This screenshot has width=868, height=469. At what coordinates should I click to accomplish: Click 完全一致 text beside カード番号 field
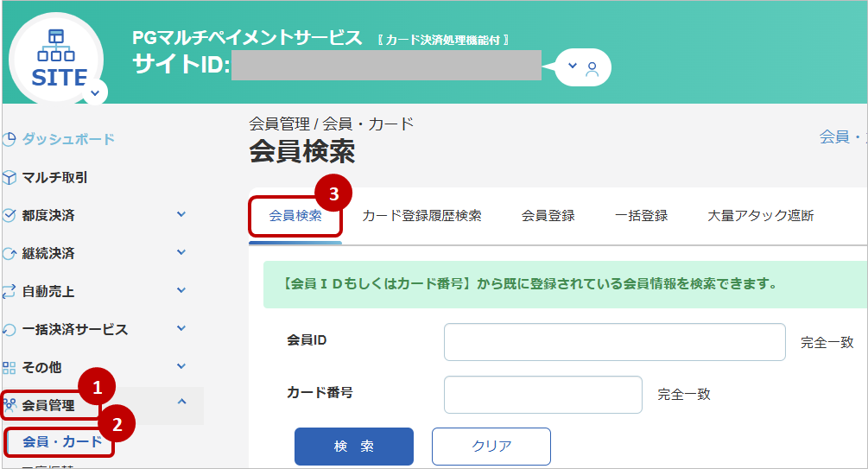point(684,395)
